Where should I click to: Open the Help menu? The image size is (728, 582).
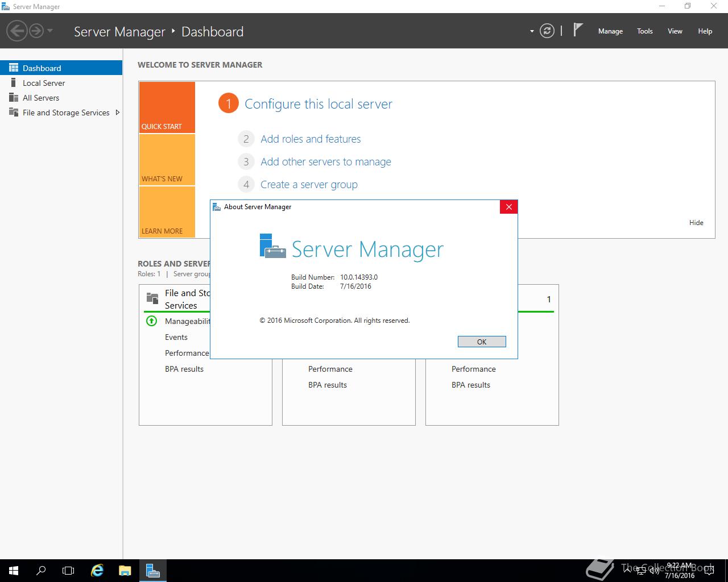(705, 31)
